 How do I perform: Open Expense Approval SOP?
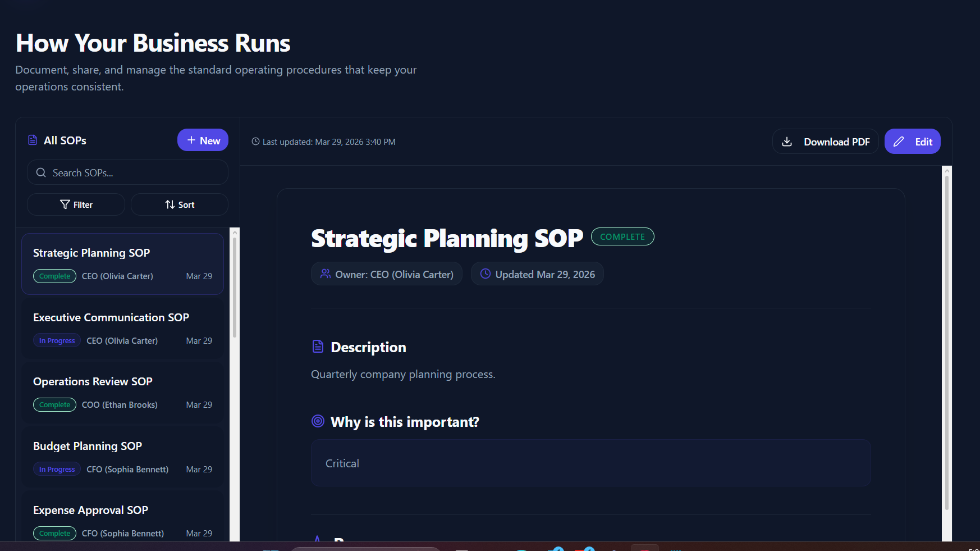(122, 517)
